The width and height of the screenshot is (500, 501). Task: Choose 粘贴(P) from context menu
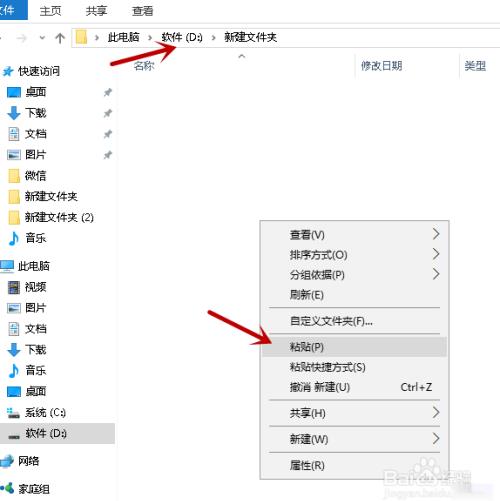coord(354,347)
